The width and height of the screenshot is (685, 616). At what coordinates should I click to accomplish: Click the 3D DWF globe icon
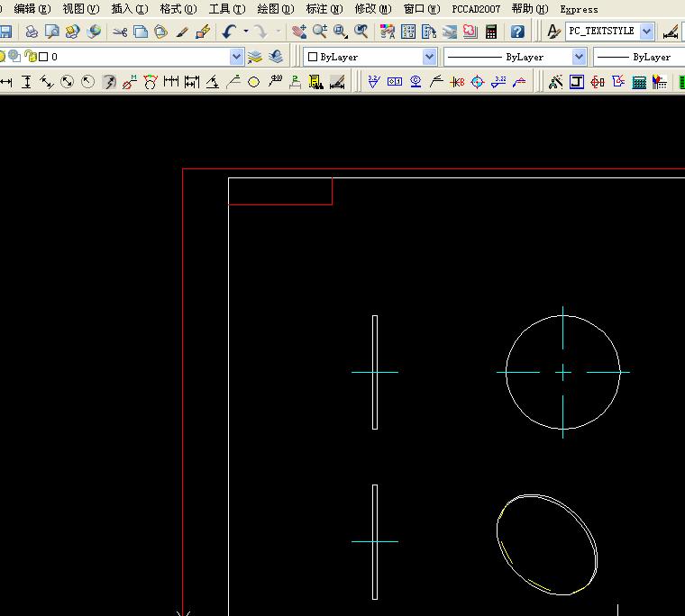click(x=94, y=32)
